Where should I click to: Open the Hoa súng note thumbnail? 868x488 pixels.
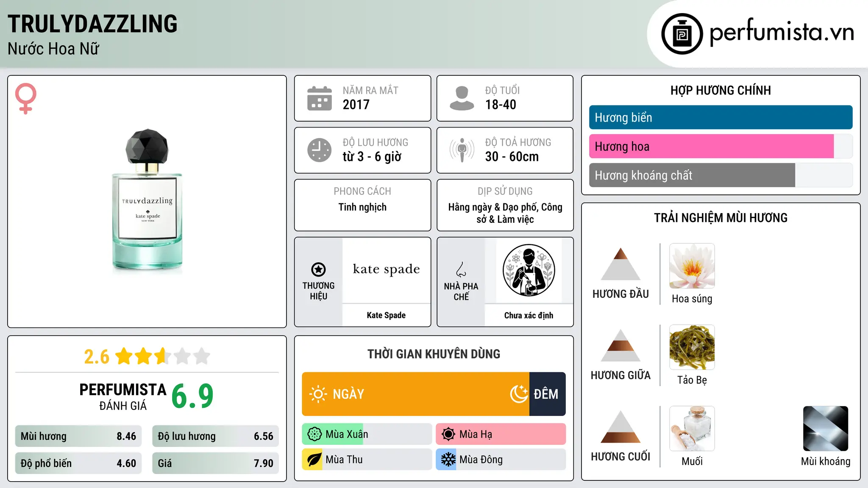pyautogui.click(x=692, y=266)
